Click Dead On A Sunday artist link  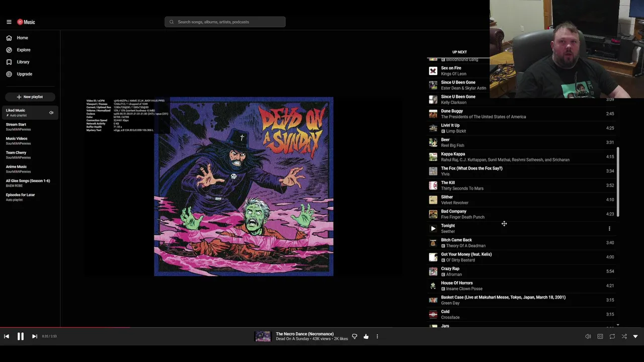pyautogui.click(x=292, y=339)
